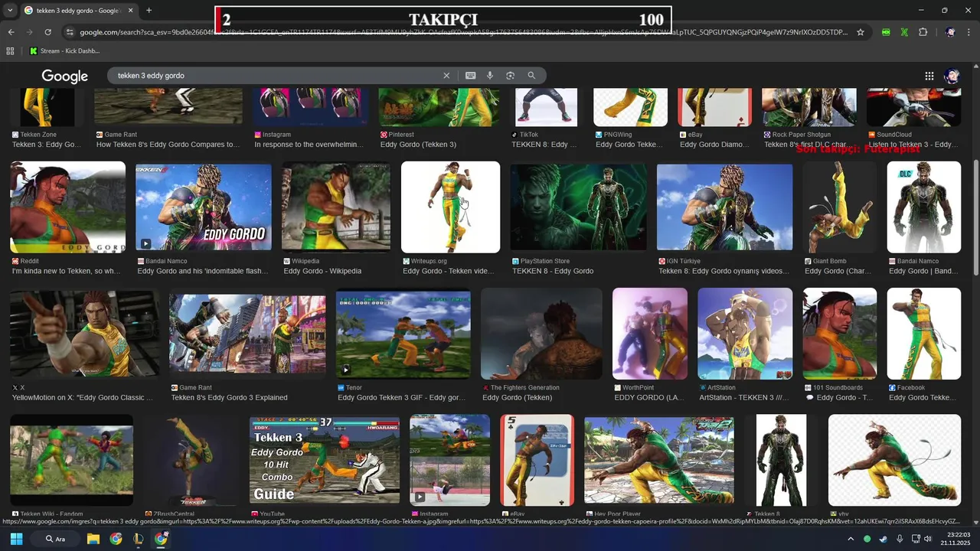Click 'Eddy Gordo (Tekken 3)' Pinterest caption

[418, 145]
